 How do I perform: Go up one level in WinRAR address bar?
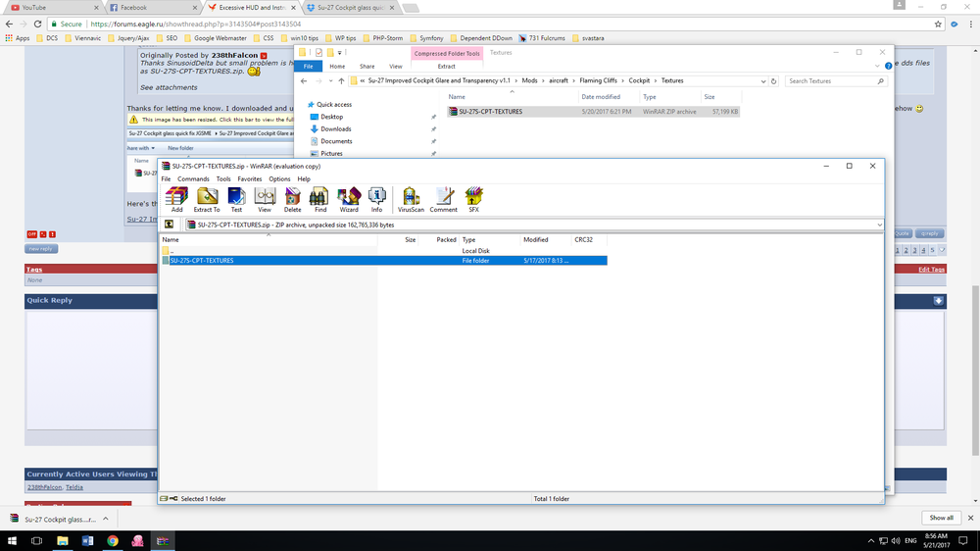tap(169, 225)
